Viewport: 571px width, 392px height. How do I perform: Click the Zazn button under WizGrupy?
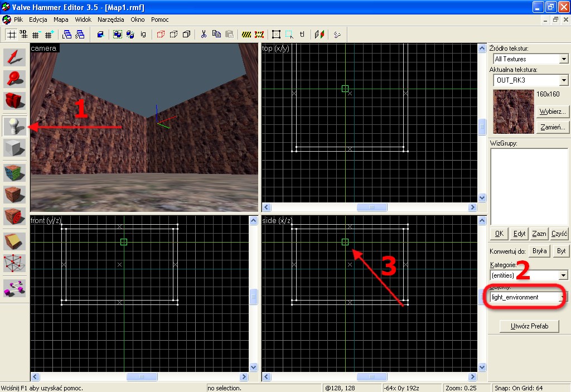point(539,234)
